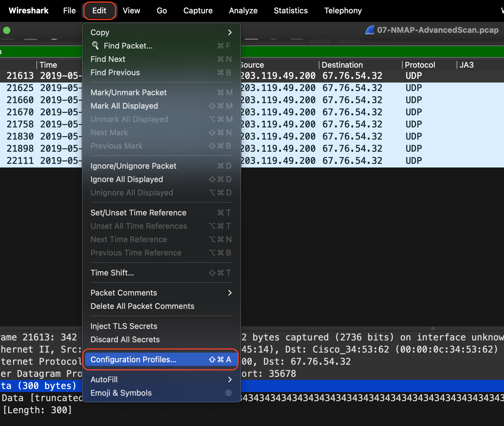Select Mark/Unmark Packet

tap(162, 93)
